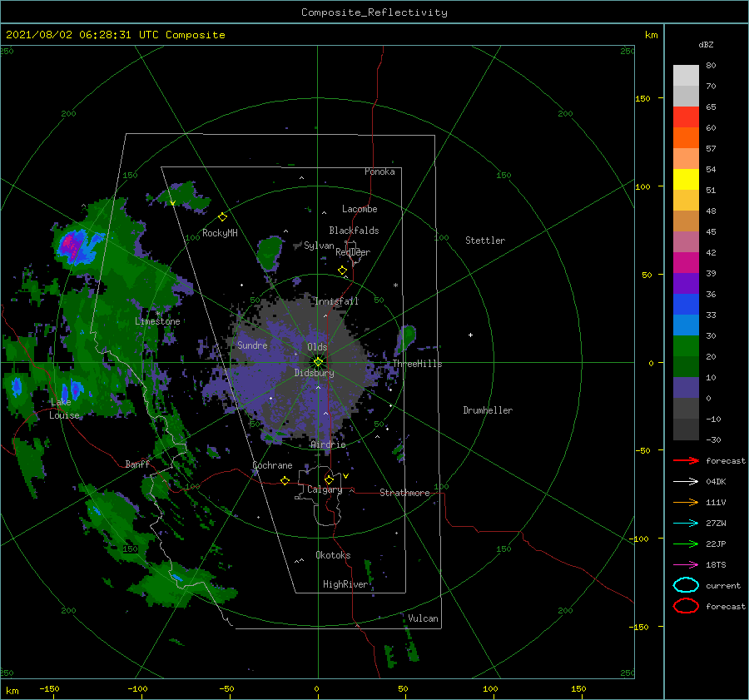Click the 57 dBZ scale value

[x=711, y=149]
